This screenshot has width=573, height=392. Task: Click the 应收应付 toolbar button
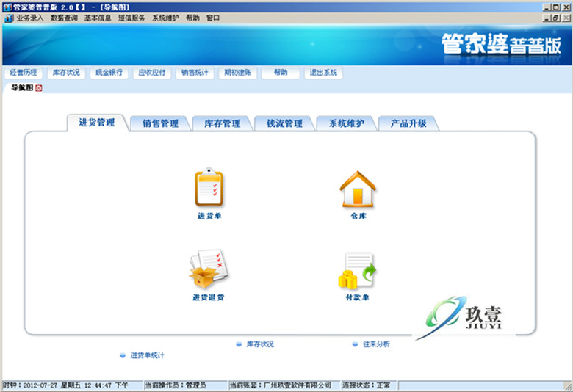click(x=151, y=73)
